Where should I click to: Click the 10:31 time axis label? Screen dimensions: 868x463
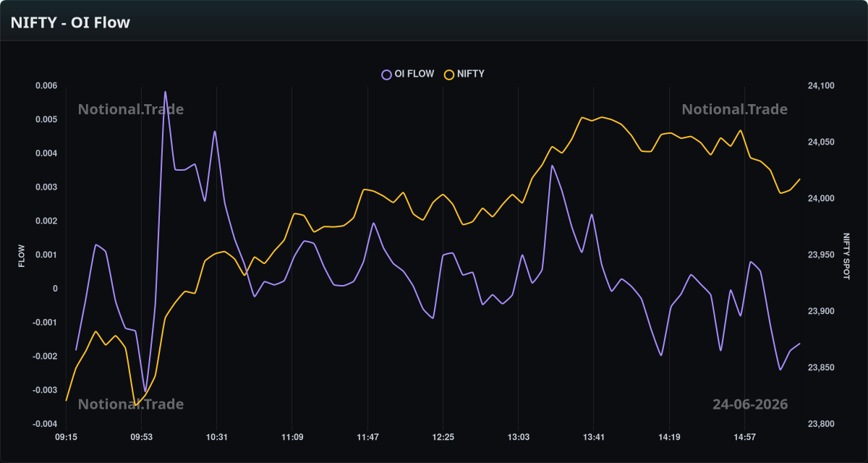point(216,437)
